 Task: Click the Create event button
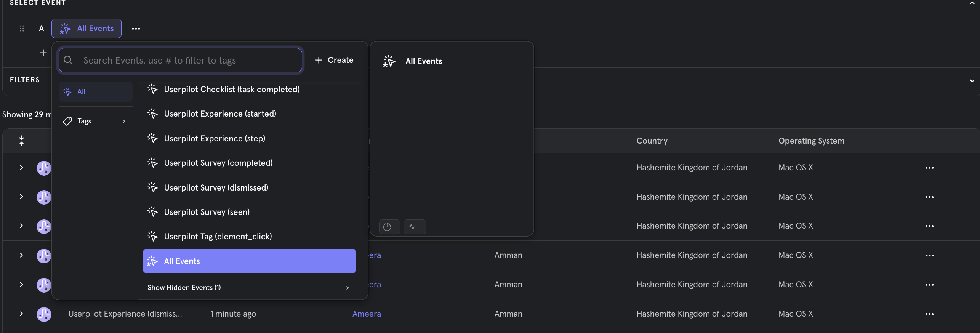pyautogui.click(x=335, y=60)
